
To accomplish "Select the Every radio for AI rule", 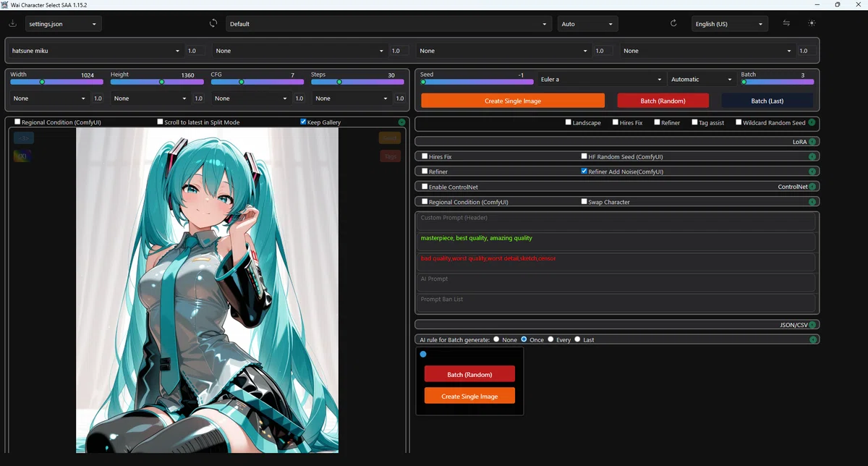I will pos(551,339).
